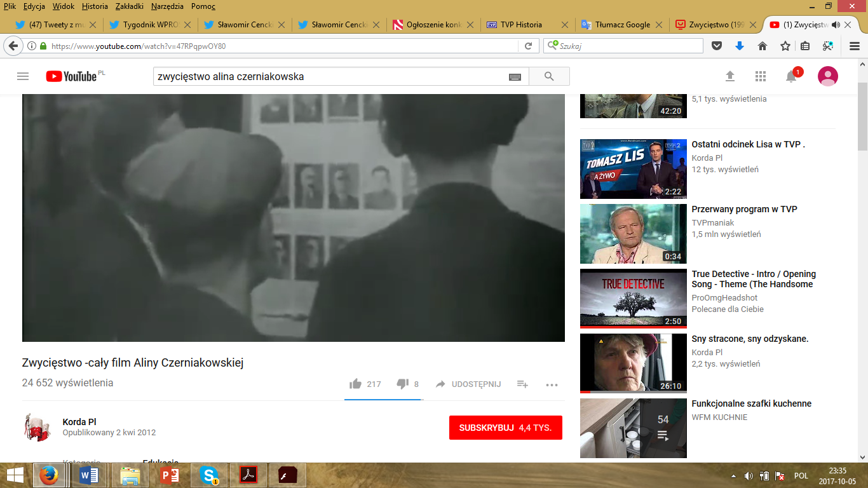The image size is (868, 488).
Task: Like the video with thumbs up
Action: [x=355, y=384]
